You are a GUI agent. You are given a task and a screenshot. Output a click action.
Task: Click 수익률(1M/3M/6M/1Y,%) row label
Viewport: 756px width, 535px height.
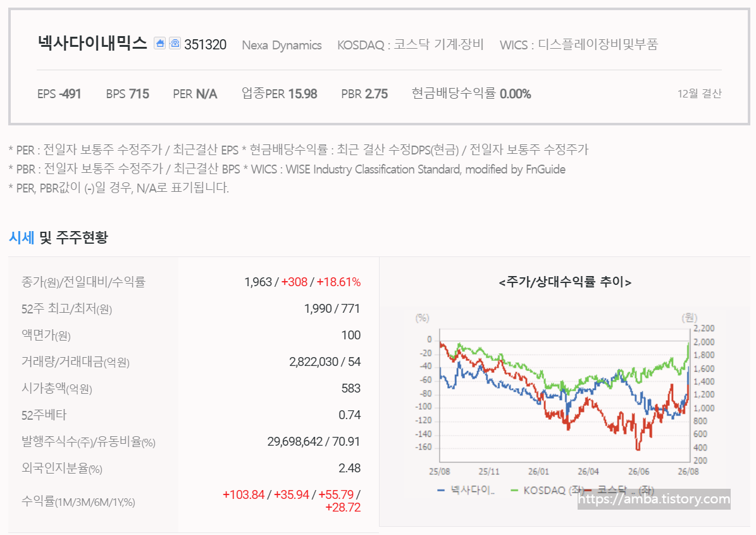tap(78, 501)
